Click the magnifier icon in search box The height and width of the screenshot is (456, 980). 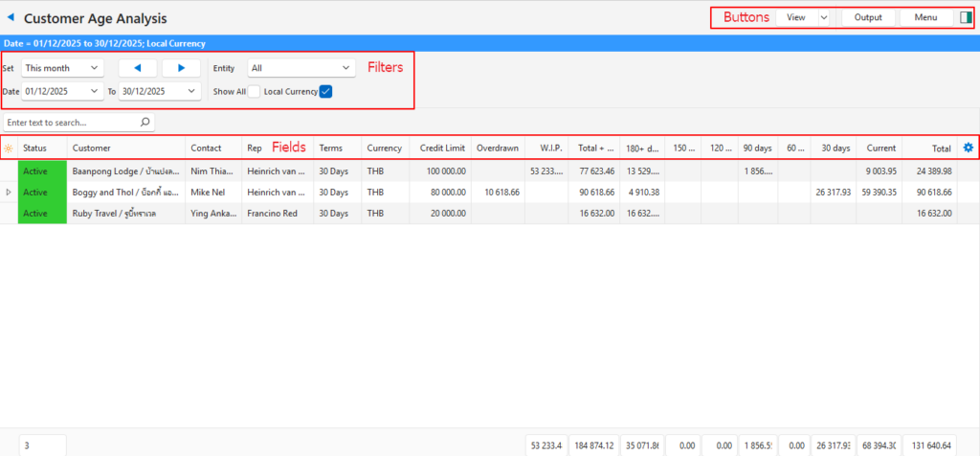[145, 123]
